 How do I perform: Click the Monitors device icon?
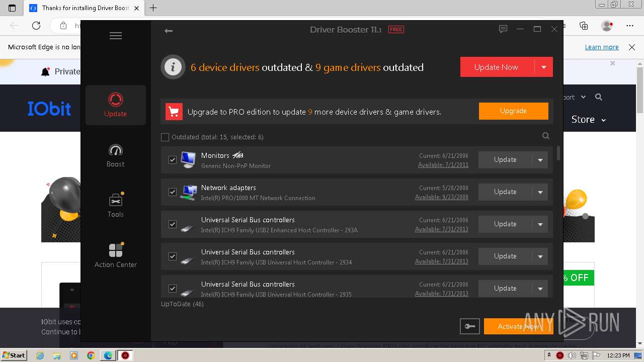click(188, 160)
